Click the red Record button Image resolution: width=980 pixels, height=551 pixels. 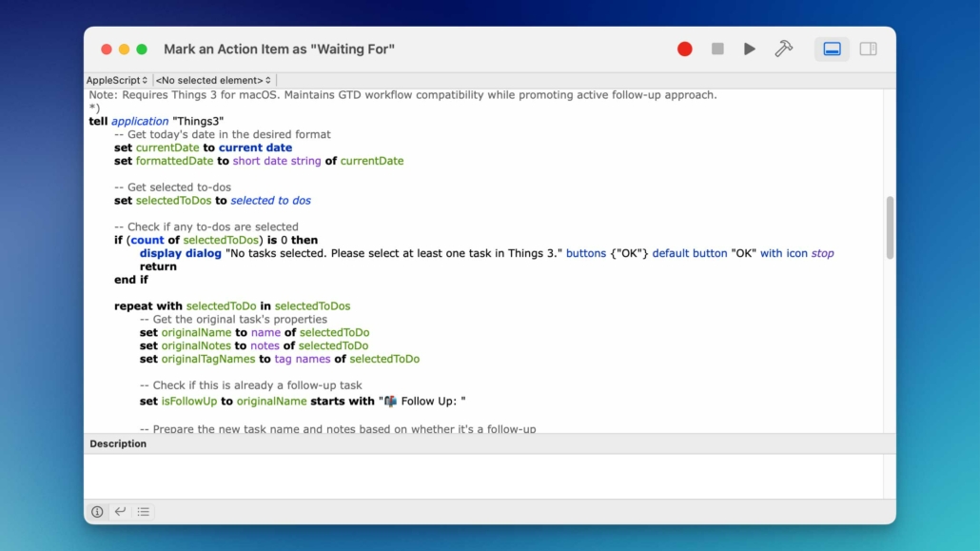[684, 49]
